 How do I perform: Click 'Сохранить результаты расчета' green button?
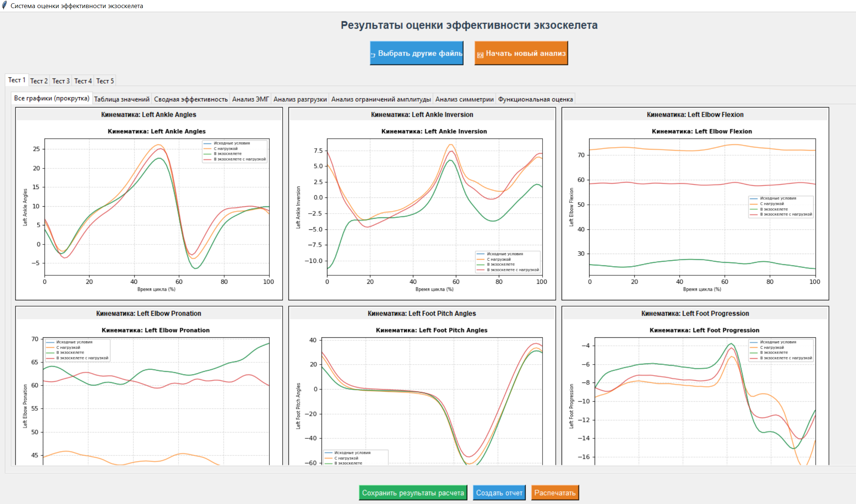[x=413, y=493]
